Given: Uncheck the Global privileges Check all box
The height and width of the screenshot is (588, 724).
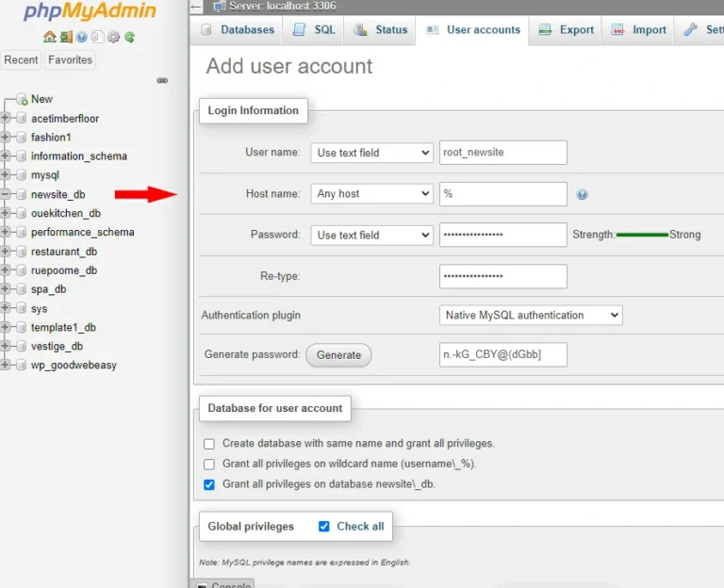Looking at the screenshot, I should point(324,526).
